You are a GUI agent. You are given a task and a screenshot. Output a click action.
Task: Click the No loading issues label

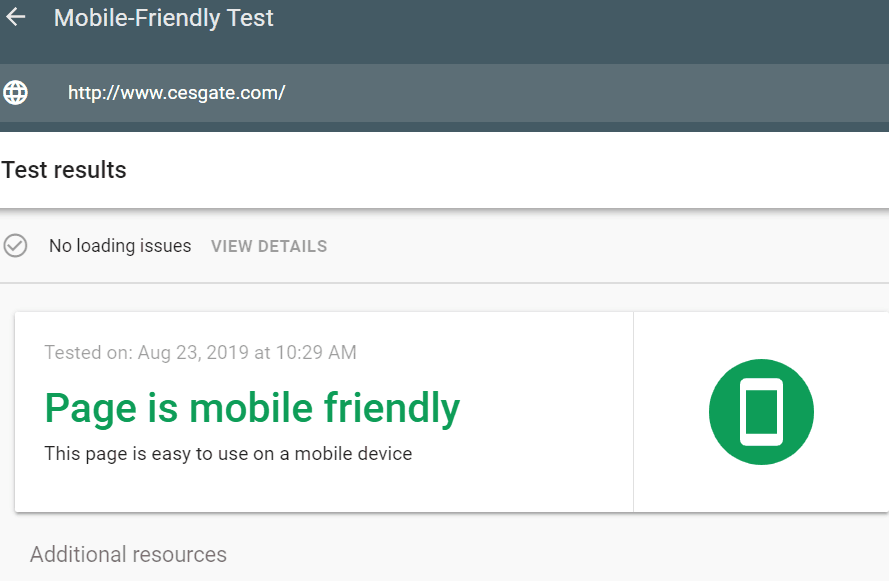[x=120, y=246]
